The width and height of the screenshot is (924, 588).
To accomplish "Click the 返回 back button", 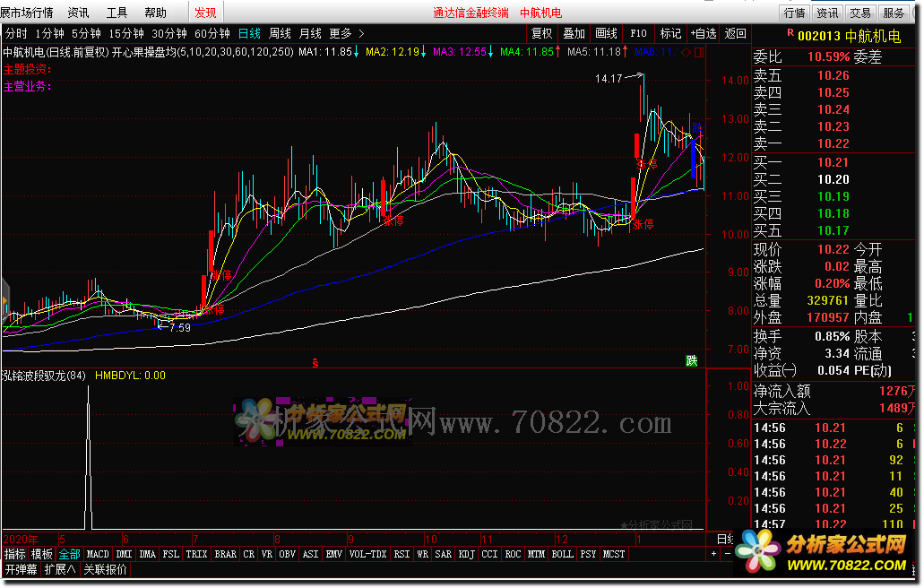I will (735, 33).
